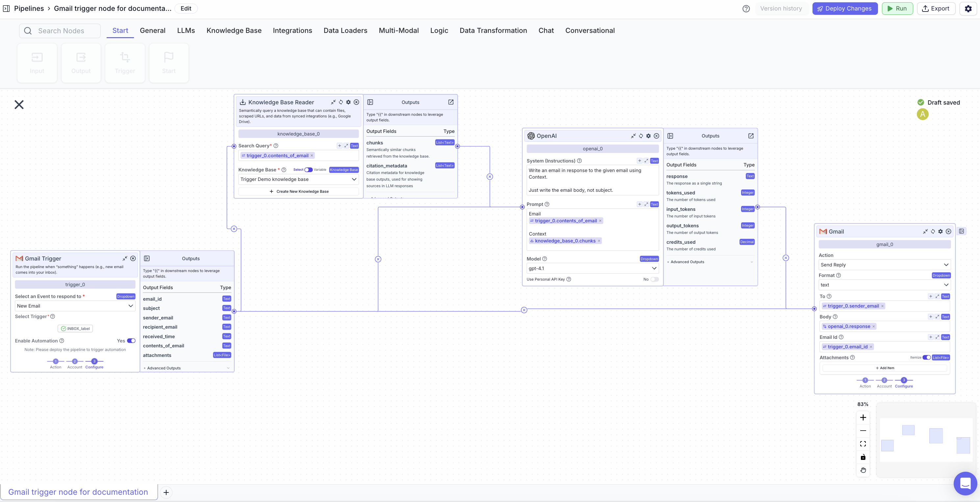980x502 pixels.
Task: Toggle canvas lock icon
Action: coord(863,457)
